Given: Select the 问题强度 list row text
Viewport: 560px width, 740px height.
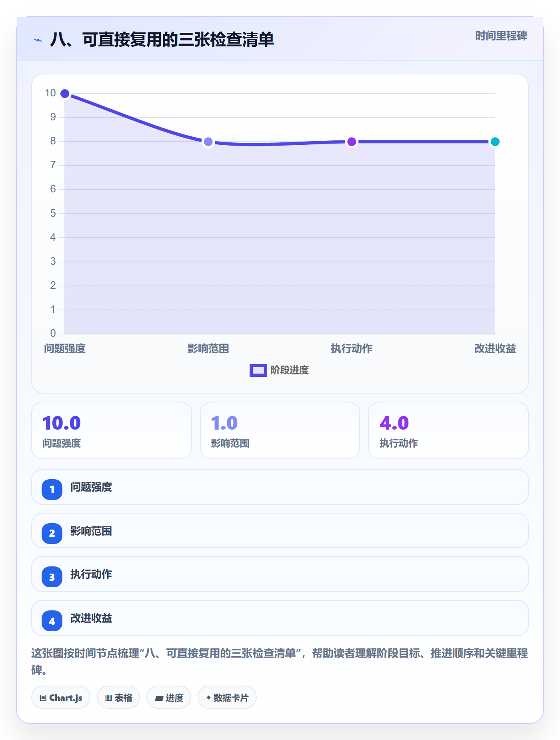Looking at the screenshot, I should [91, 487].
